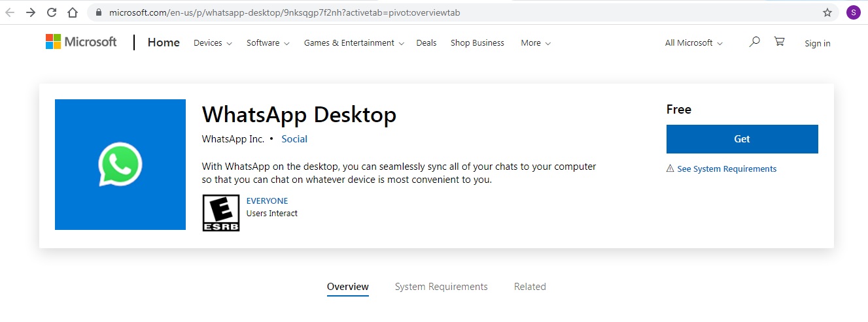The width and height of the screenshot is (868, 322).
Task: Click the Free price label
Action: tap(679, 110)
